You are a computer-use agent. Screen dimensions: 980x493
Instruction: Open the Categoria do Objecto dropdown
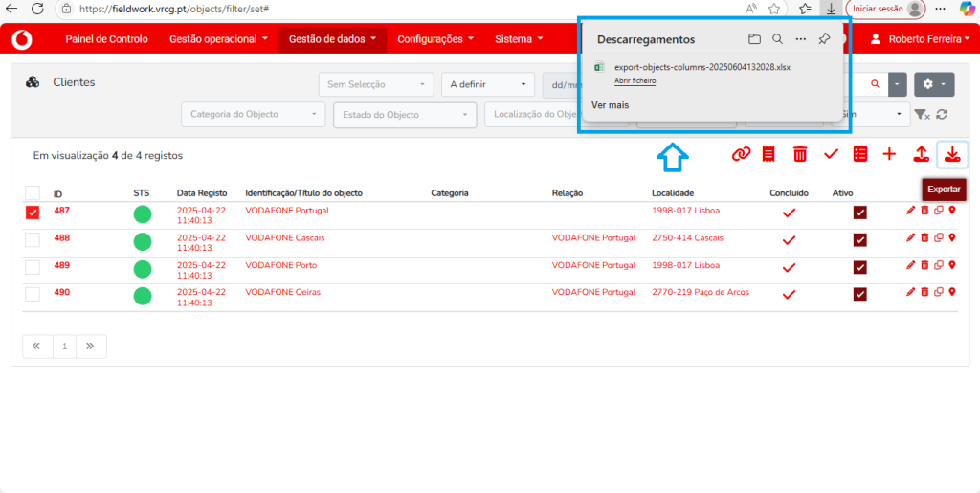254,114
